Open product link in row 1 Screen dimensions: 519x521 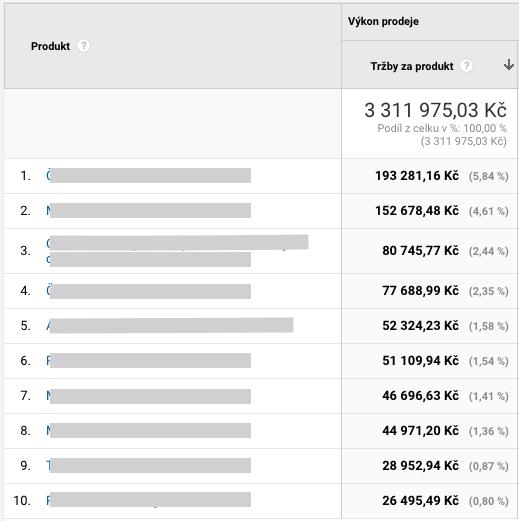[x=149, y=175]
